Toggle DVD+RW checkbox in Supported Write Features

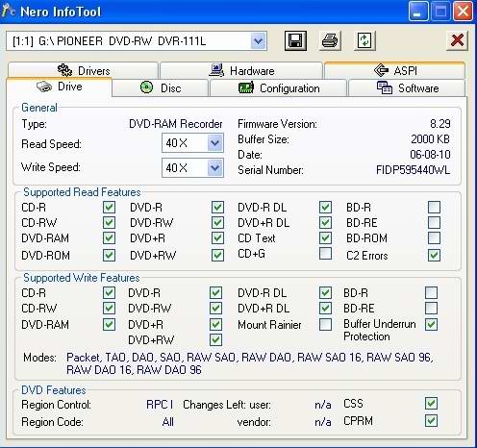(x=215, y=339)
